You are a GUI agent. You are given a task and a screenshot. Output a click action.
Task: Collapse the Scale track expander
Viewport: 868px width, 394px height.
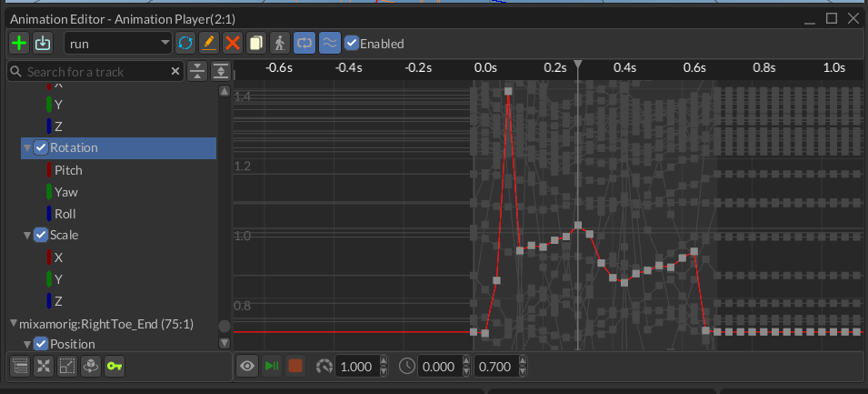pyautogui.click(x=26, y=236)
